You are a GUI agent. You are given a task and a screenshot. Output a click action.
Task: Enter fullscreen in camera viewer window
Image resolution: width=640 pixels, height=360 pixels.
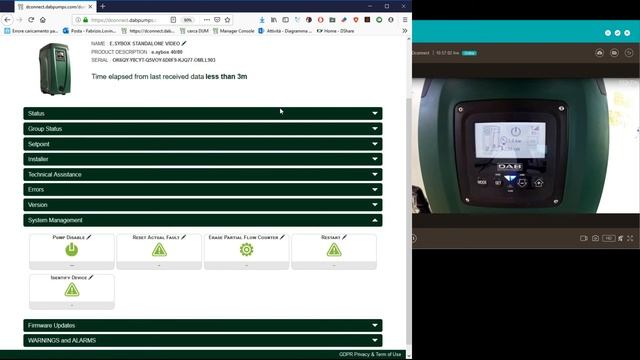click(630, 238)
